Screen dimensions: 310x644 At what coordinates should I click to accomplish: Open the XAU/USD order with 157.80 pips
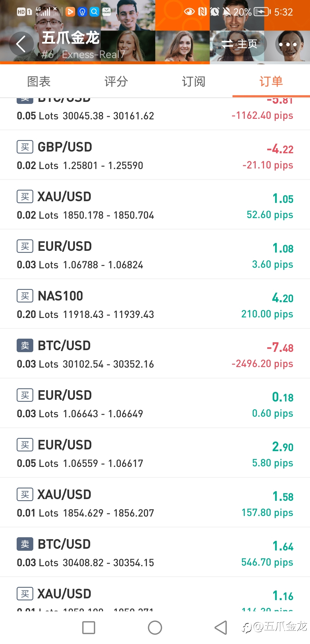click(x=155, y=503)
